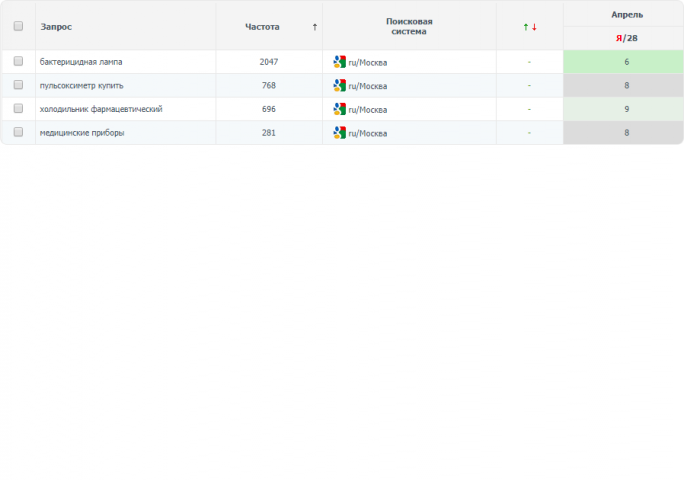The height and width of the screenshot is (480, 684).
Task: Click the frequency value 281
Action: (x=269, y=133)
